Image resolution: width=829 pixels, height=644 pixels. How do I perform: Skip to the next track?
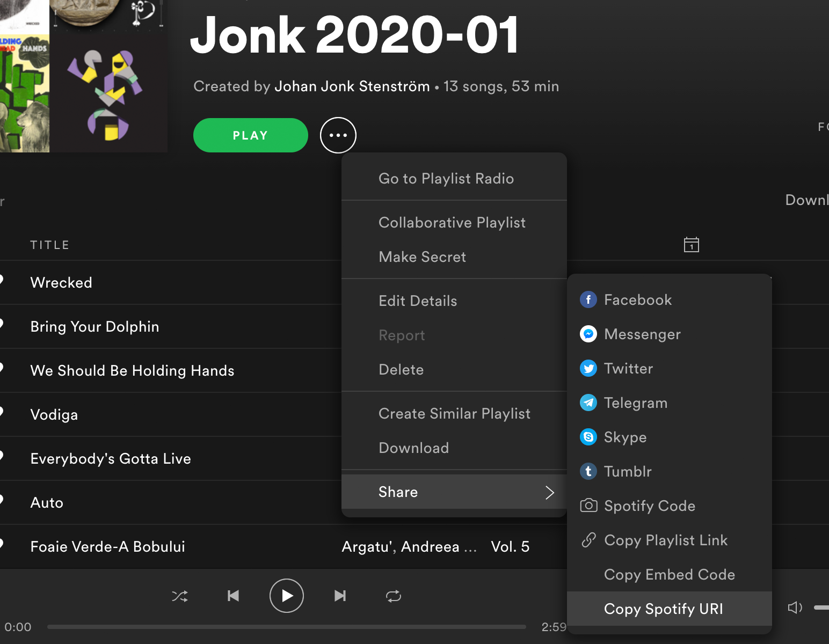coord(340,596)
